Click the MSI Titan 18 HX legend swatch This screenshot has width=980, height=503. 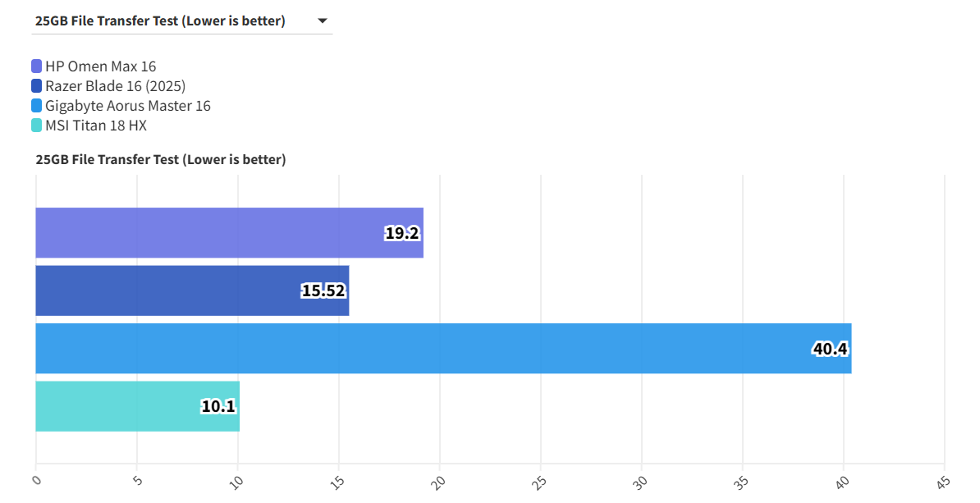tap(37, 126)
